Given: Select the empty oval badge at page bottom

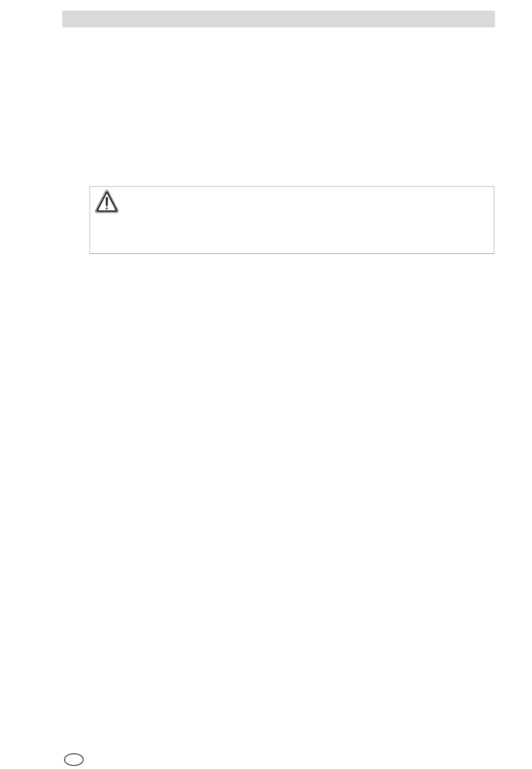Looking at the screenshot, I should click(74, 759).
